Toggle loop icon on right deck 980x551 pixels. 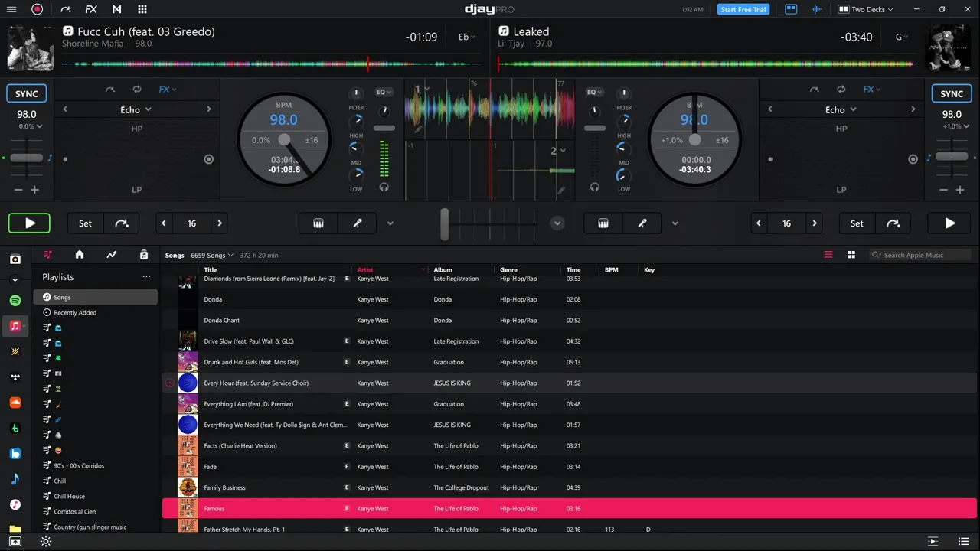841,90
